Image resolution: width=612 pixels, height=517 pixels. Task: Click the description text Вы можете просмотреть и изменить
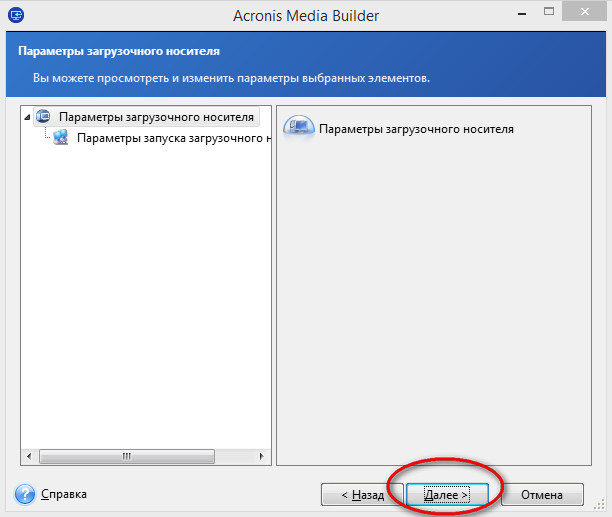click(231, 78)
